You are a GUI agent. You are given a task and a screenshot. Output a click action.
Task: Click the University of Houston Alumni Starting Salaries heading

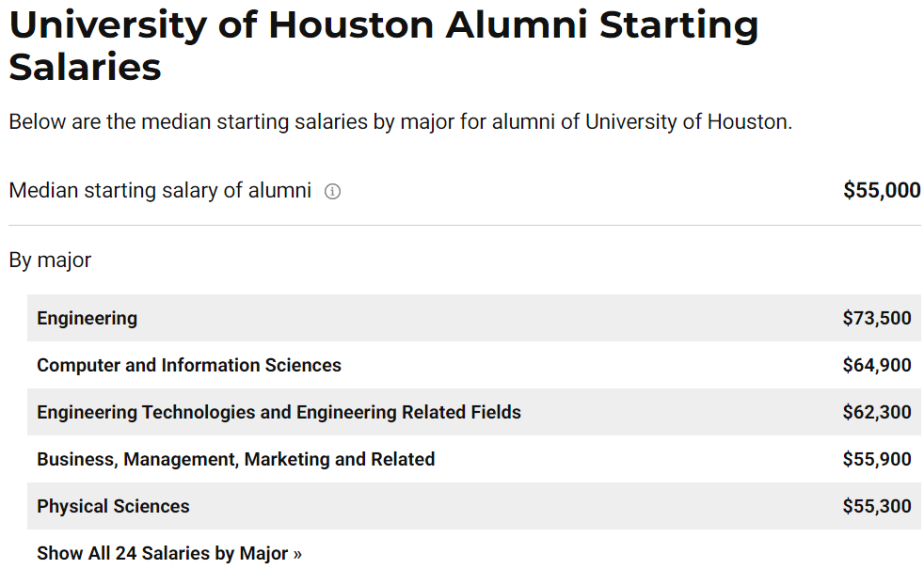(x=384, y=45)
